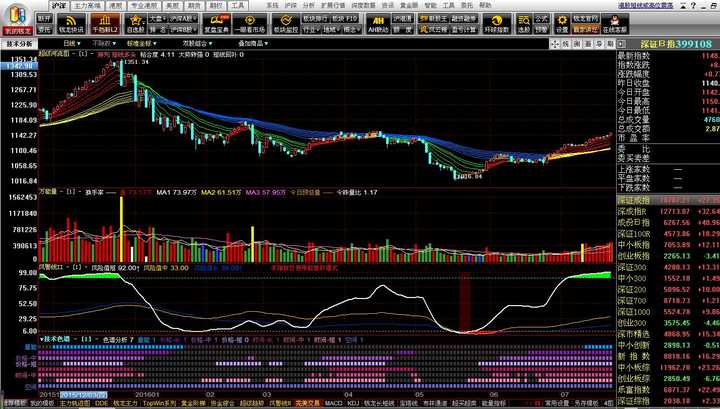
Task: Click the 导 chart toolbar icon
Action: point(599,44)
